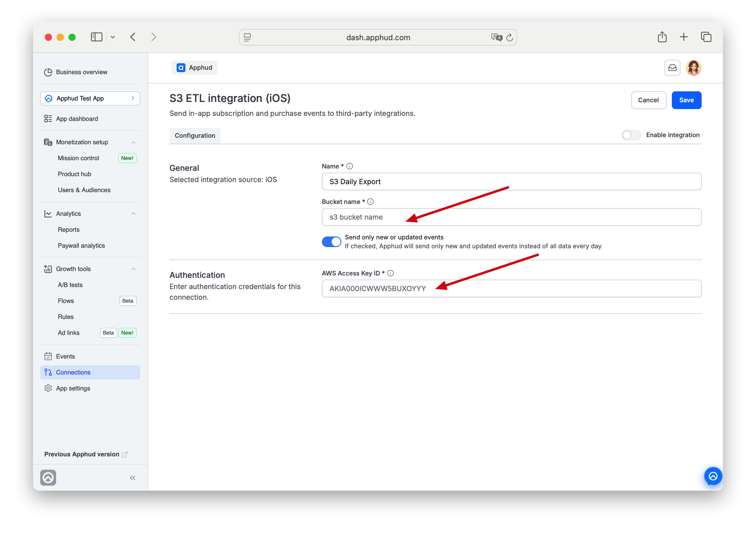Click the Name field with S3 Daily Export
The height and width of the screenshot is (535, 756).
(511, 181)
